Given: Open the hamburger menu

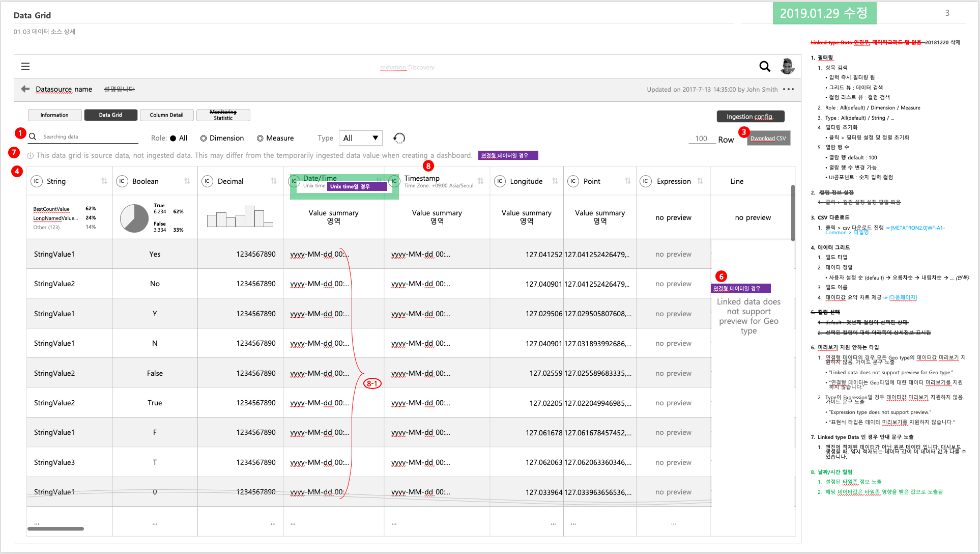Looking at the screenshot, I should click(x=25, y=66).
